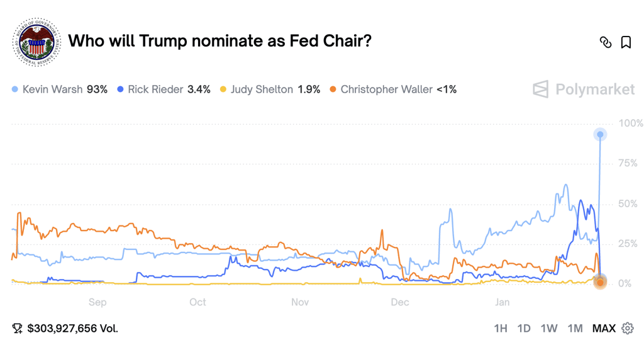Click the Polymarket logo watermark

point(584,89)
